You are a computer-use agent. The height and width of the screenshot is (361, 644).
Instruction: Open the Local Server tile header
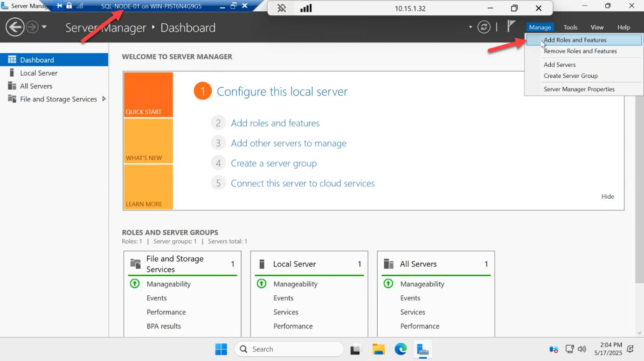click(x=309, y=264)
